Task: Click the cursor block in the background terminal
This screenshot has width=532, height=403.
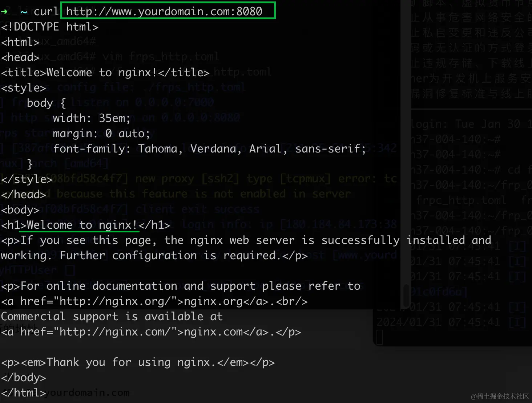Action: point(380,337)
